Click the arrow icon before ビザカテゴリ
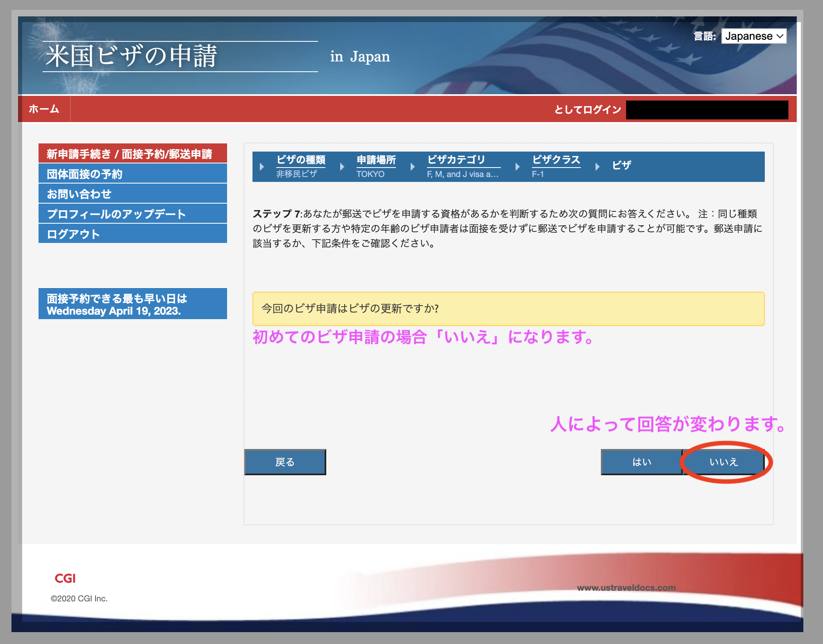823x644 pixels. click(413, 167)
